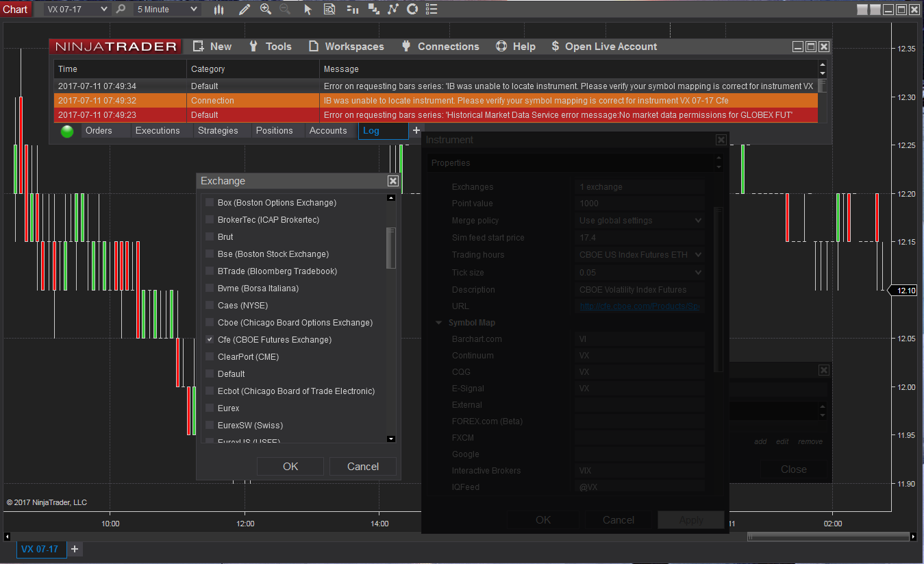Viewport: 924px width, 564px height.
Task: Open the Workspaces menu
Action: click(346, 47)
